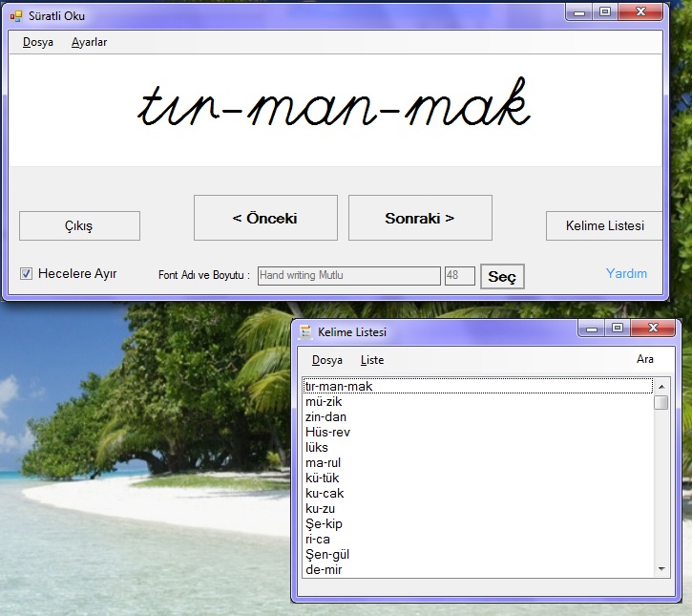Open the Dosya menu in Süratli Oku
Image resolution: width=692 pixels, height=616 pixels.
(38, 42)
